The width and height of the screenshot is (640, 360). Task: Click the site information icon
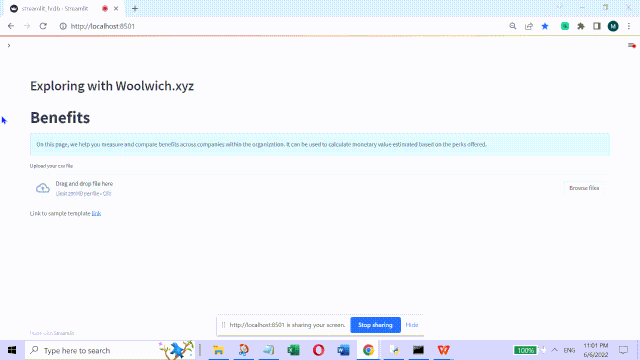[63, 26]
